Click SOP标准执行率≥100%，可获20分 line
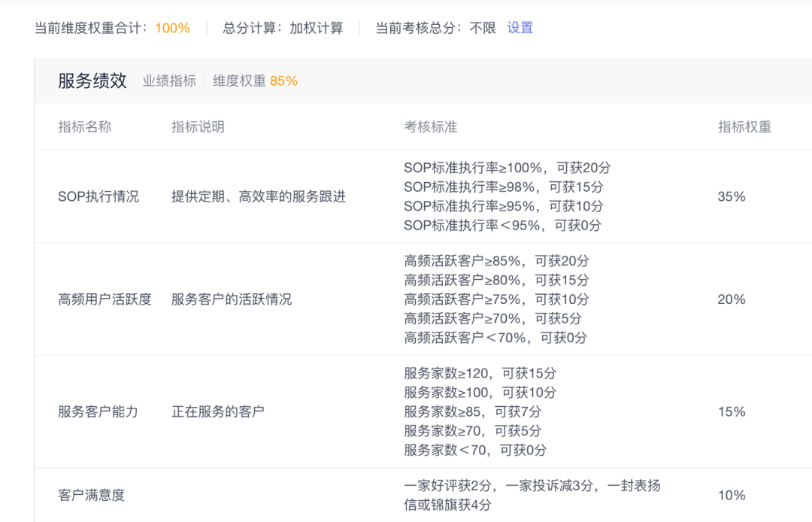Image resolution: width=812 pixels, height=522 pixels. tap(507, 168)
